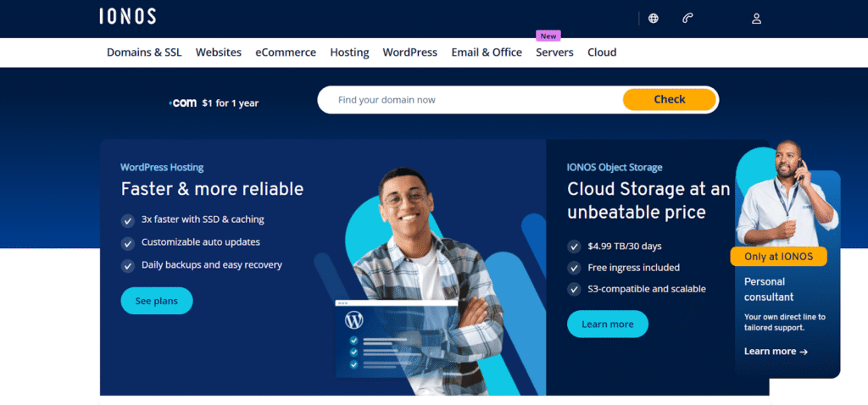Click the IONOS logo
Image resolution: width=868 pixels, height=405 pixels.
click(x=127, y=16)
